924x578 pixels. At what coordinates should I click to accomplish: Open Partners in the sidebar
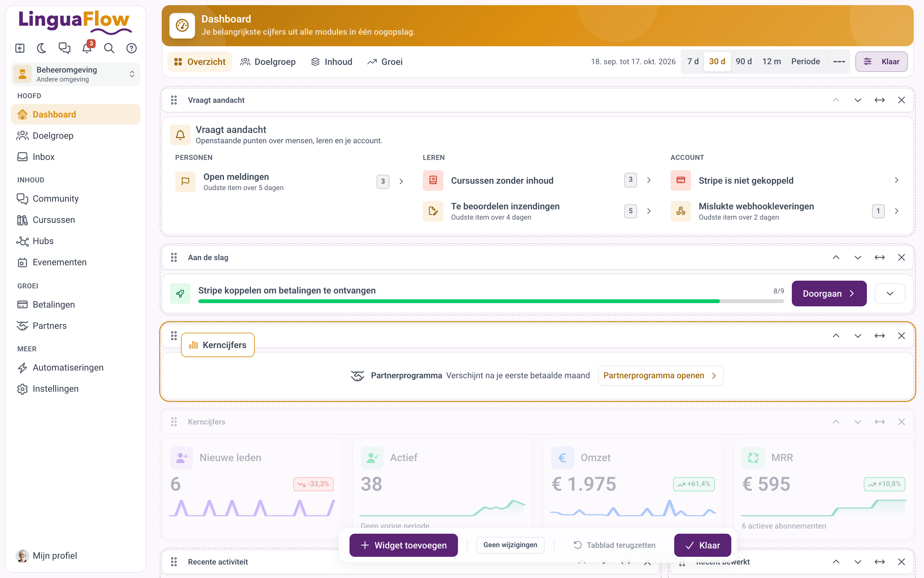coord(76,326)
